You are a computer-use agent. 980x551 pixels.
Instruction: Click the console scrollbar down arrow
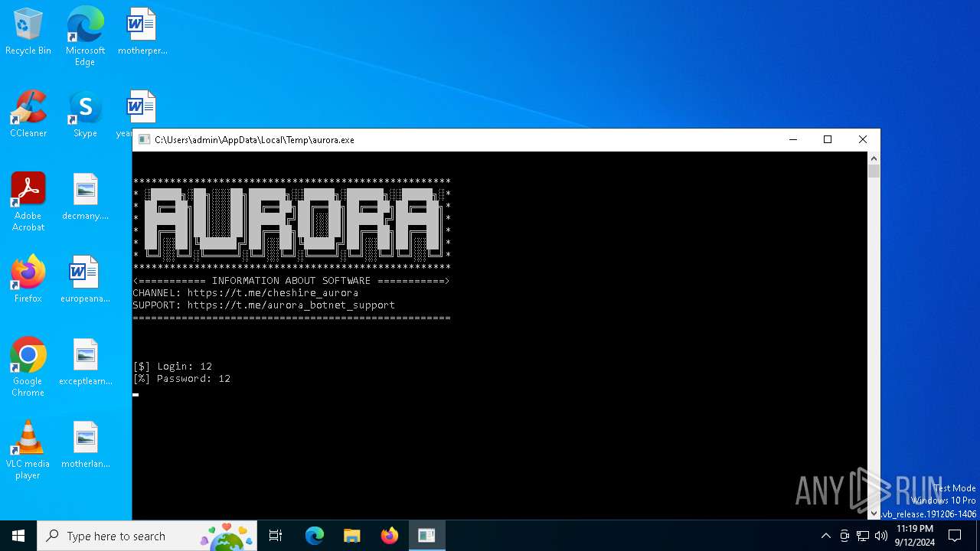[874, 514]
